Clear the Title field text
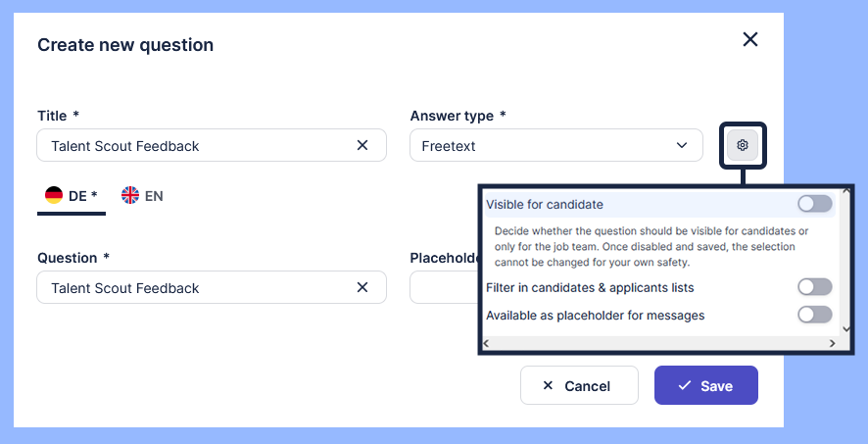Viewport: 868px width, 444px height. pyautogui.click(x=362, y=145)
